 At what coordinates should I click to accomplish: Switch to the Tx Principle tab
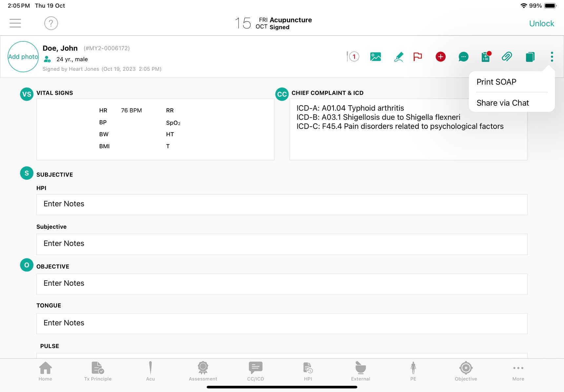pyautogui.click(x=98, y=371)
